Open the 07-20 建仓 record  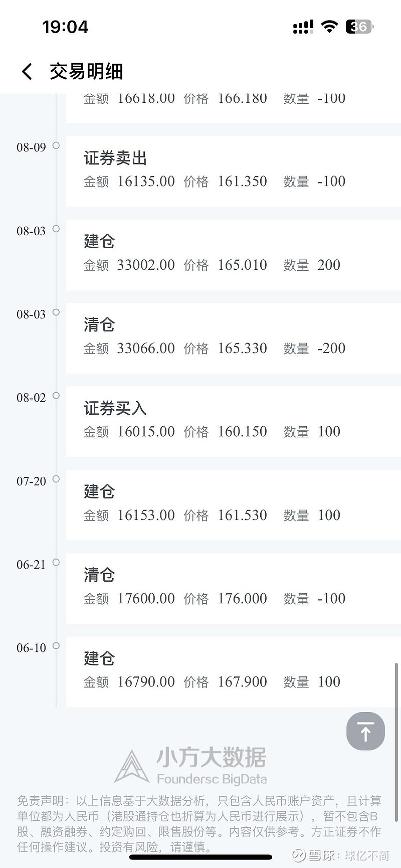[233, 504]
